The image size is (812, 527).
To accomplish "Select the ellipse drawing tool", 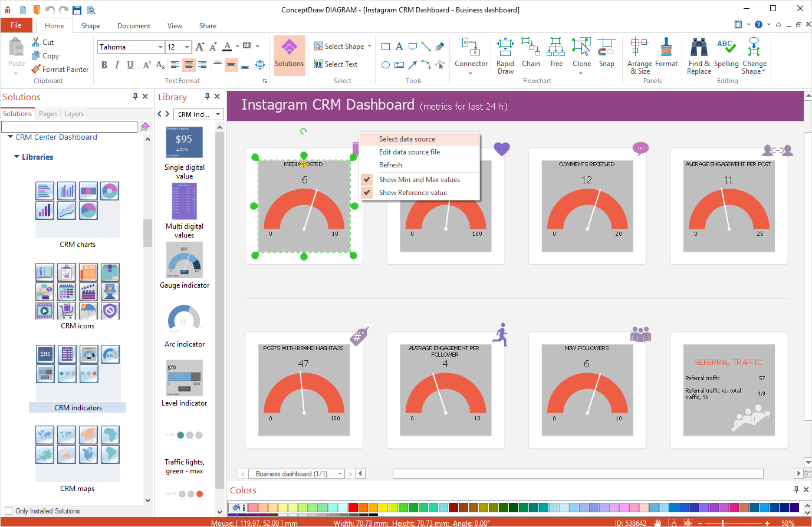I will [386, 65].
